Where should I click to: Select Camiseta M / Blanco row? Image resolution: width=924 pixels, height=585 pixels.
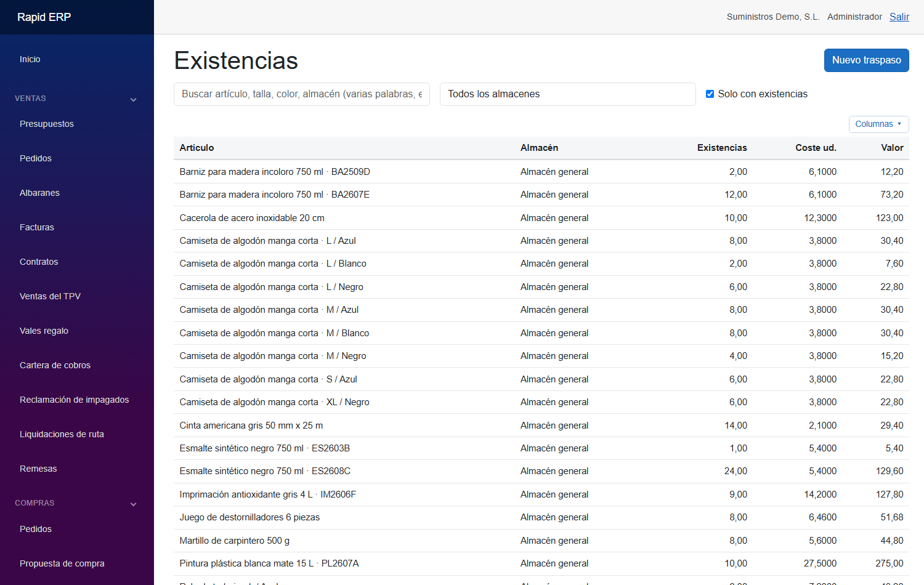(541, 333)
